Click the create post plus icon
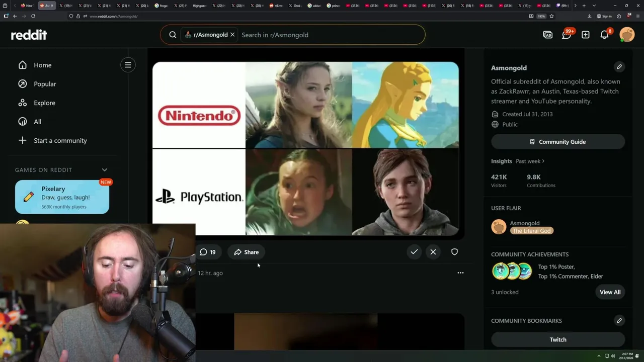Image resolution: width=644 pixels, height=362 pixels. [x=586, y=35]
